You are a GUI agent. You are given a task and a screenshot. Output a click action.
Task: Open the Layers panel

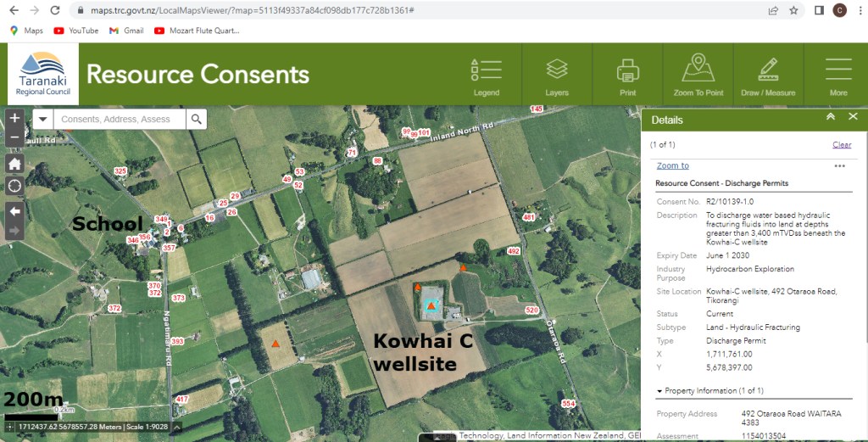point(556,75)
